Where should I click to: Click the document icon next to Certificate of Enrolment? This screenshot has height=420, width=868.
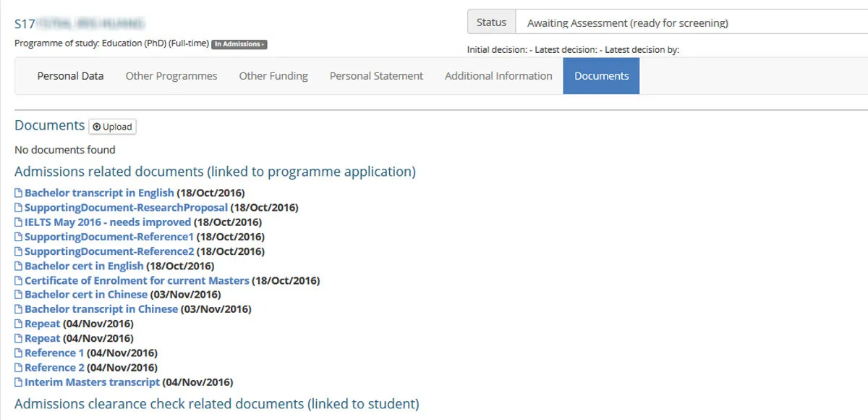(x=18, y=280)
